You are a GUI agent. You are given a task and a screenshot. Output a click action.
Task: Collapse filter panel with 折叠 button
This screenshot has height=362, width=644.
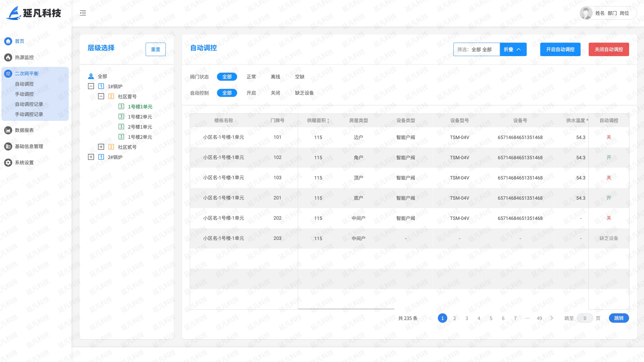(513, 50)
